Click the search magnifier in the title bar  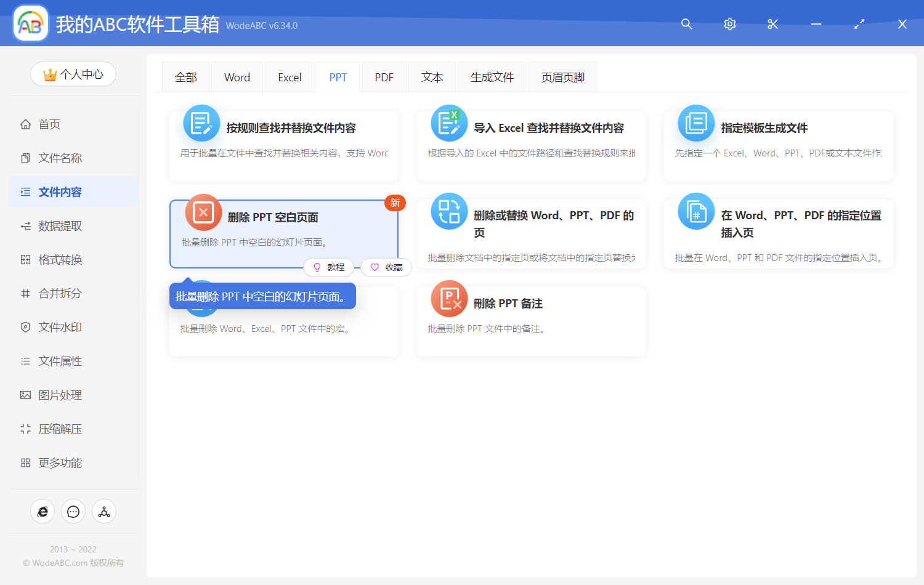(686, 24)
